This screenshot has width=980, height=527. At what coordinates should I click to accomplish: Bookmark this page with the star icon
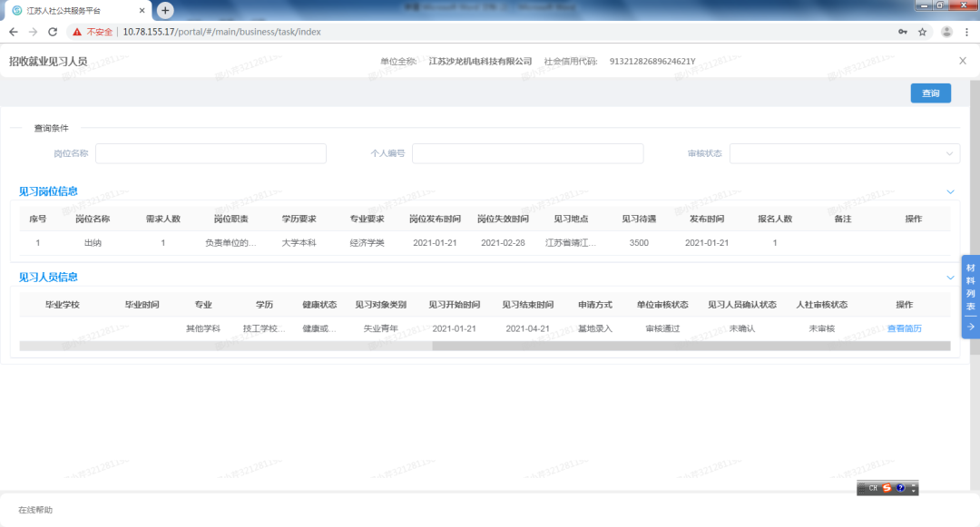[x=922, y=32]
